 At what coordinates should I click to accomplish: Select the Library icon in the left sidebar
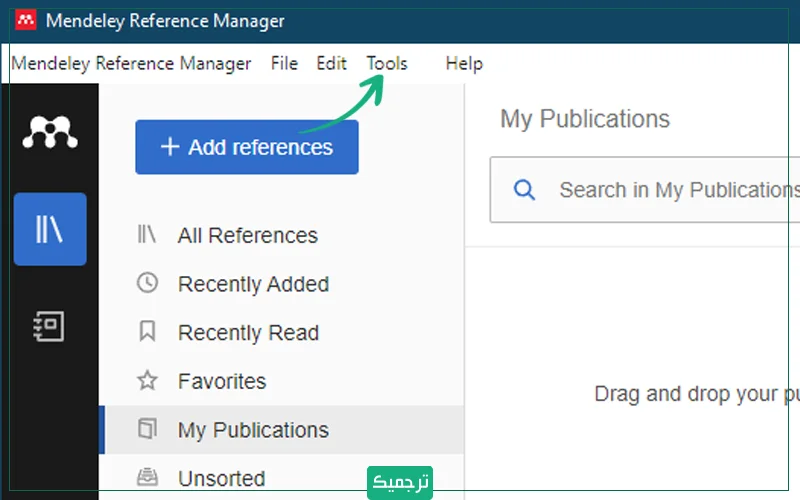point(50,229)
